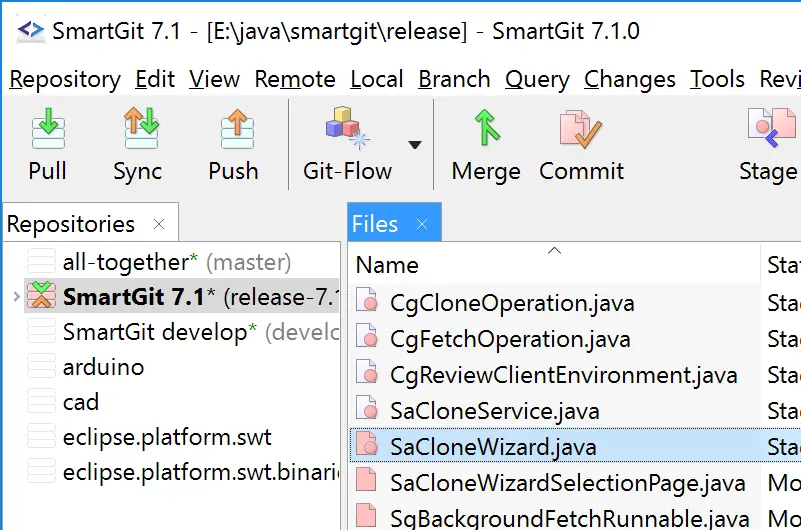
Task: Select the SmartGit develop repository
Action: tap(200, 332)
